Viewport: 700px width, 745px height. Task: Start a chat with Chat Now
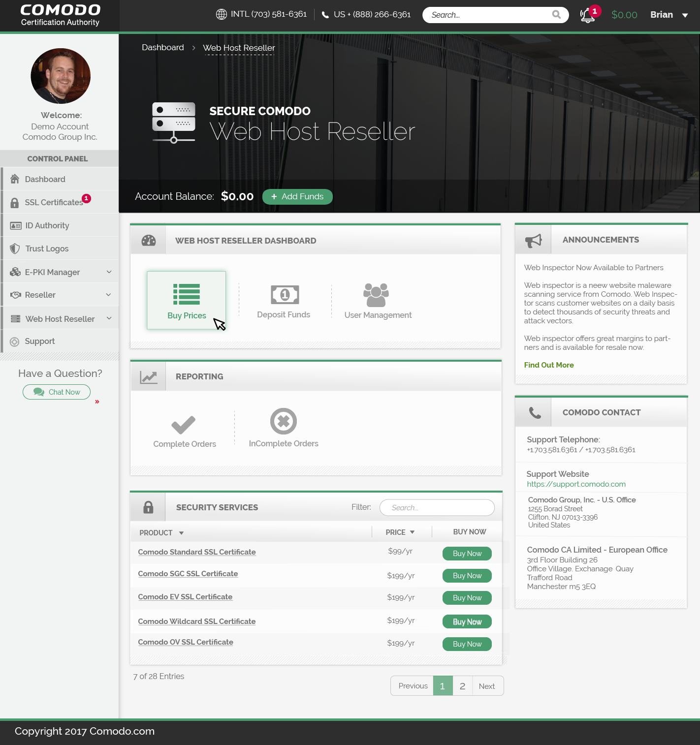[57, 392]
